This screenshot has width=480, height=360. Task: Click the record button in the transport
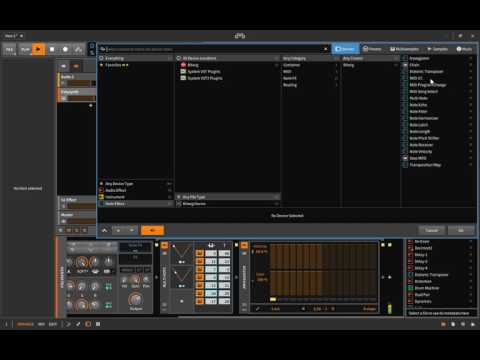(x=65, y=49)
